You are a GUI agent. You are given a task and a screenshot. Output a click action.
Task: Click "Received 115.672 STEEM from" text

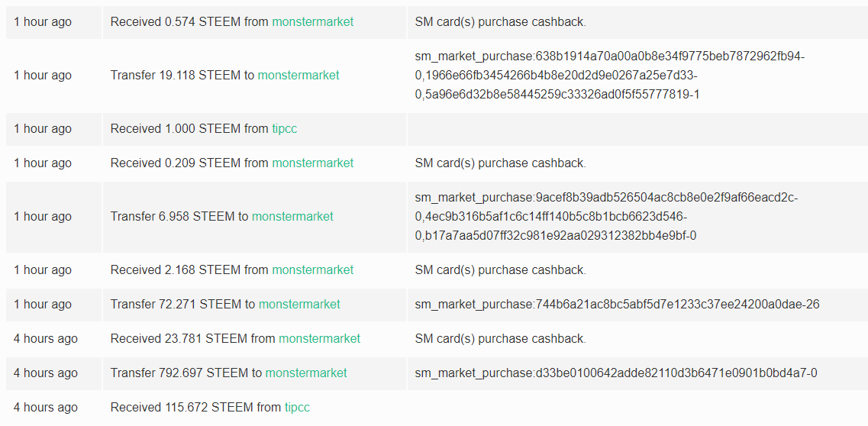pyautogui.click(x=196, y=408)
